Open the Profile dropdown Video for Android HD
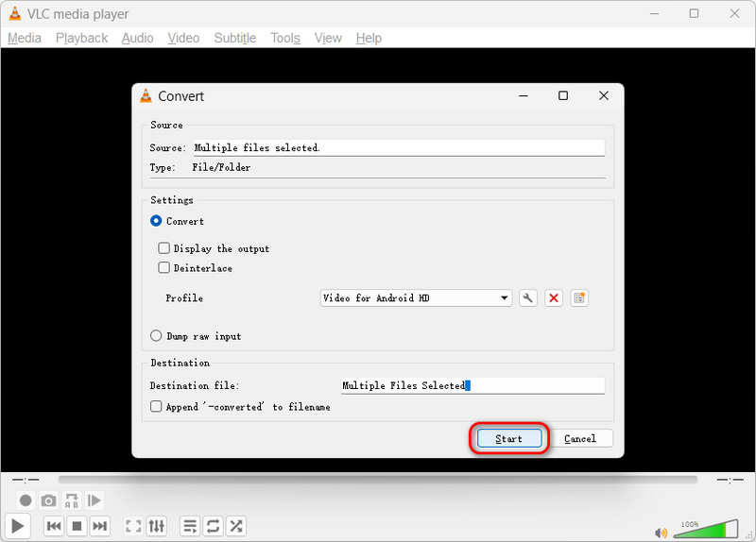This screenshot has width=756, height=542. pyautogui.click(x=416, y=297)
